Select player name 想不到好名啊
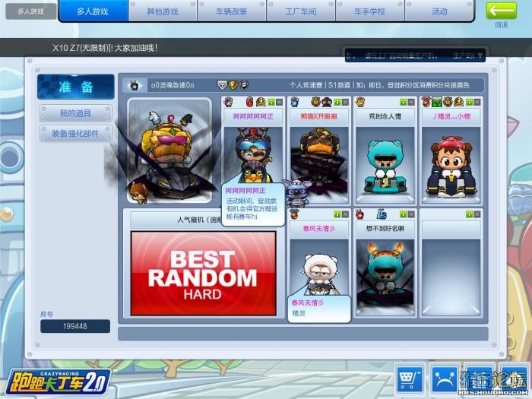The height and width of the screenshot is (399, 532). point(385,228)
